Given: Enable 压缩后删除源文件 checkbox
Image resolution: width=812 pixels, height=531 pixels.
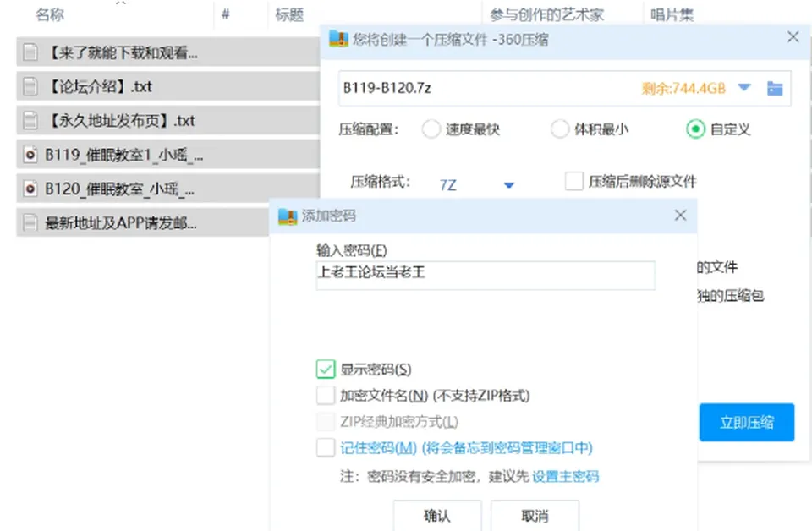Looking at the screenshot, I should (573, 181).
